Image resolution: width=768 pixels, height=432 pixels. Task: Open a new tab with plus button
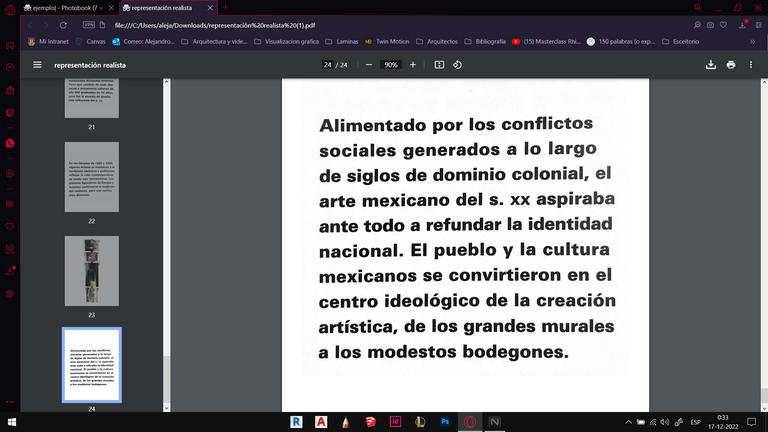pos(226,7)
